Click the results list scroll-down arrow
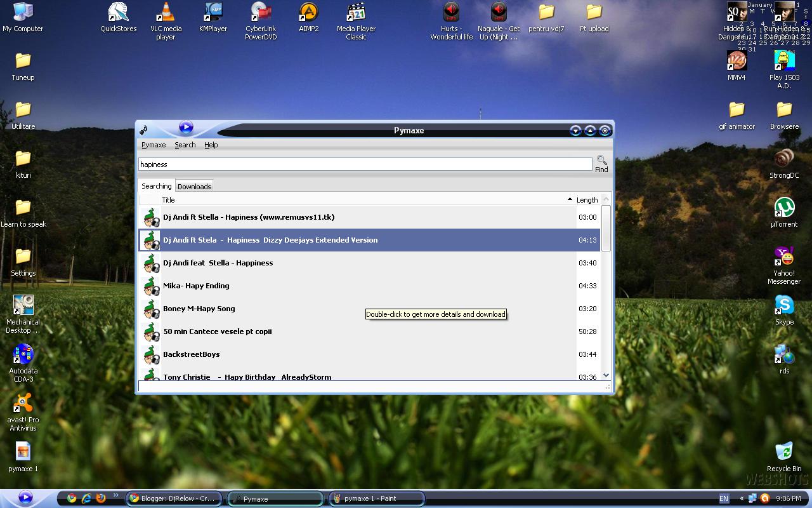The height and width of the screenshot is (508, 812). (x=606, y=375)
